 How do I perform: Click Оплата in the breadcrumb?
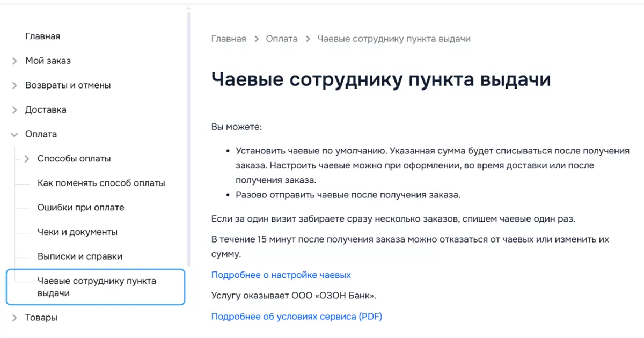pyautogui.click(x=282, y=39)
